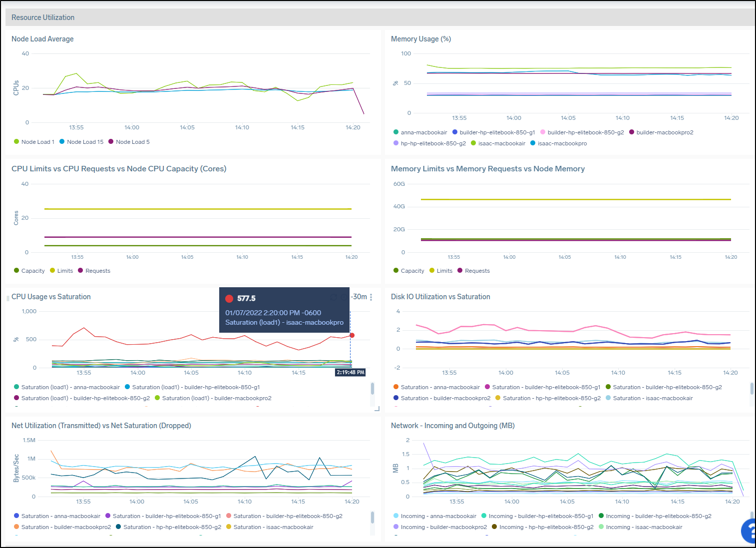Click the CPU Limits vs CPU Requests panel title
Viewport: 756px width, 548px height.
pos(119,169)
